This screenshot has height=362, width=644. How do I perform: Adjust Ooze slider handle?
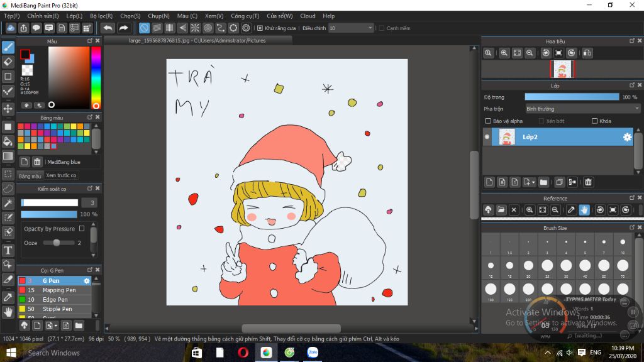pyautogui.click(x=57, y=243)
